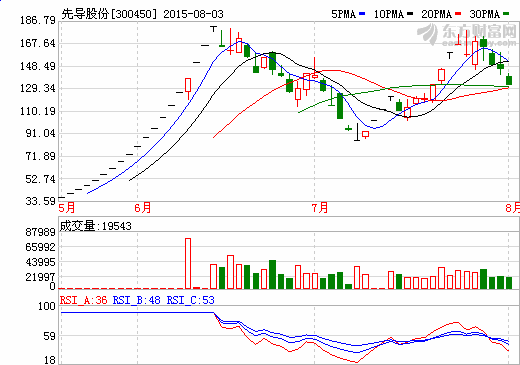Viewport: 520px width, 365px height.
Task: Click the black 10PMA legend color swatch
Action: pos(410,14)
